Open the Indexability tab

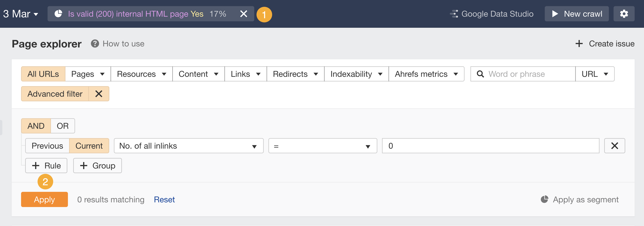[356, 74]
